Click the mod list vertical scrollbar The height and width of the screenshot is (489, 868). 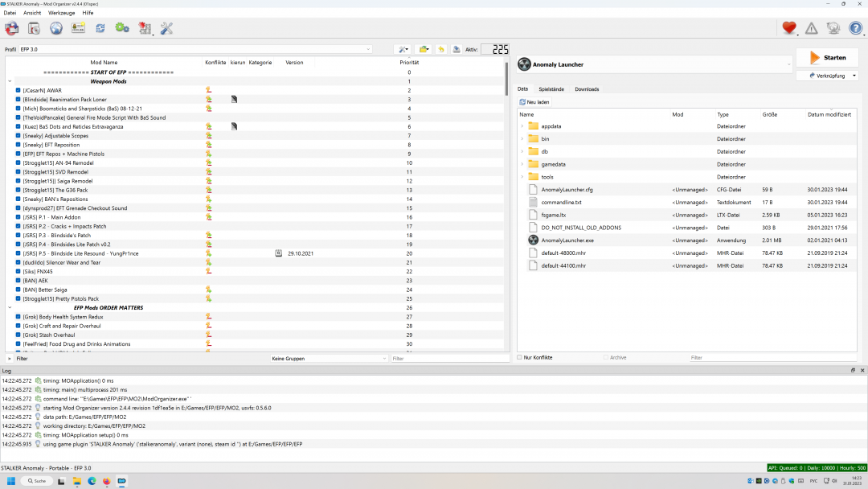point(506,79)
